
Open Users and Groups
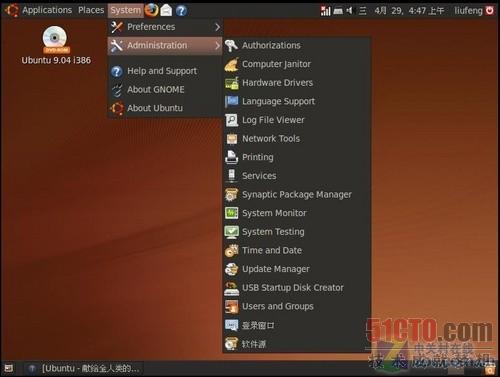(x=297, y=306)
